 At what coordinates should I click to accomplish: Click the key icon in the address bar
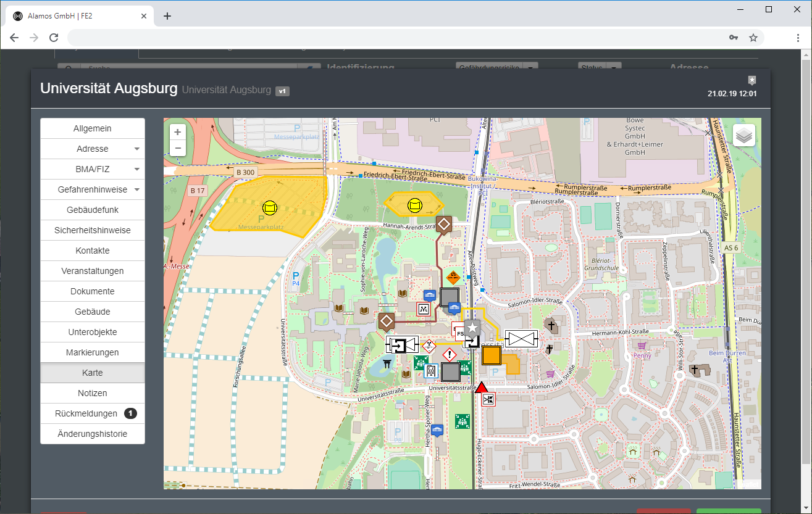734,37
